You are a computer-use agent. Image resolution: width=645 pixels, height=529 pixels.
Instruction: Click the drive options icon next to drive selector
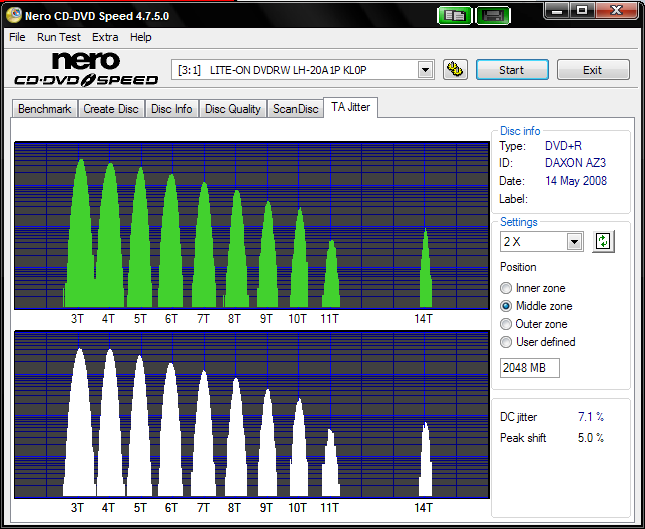[x=455, y=70]
